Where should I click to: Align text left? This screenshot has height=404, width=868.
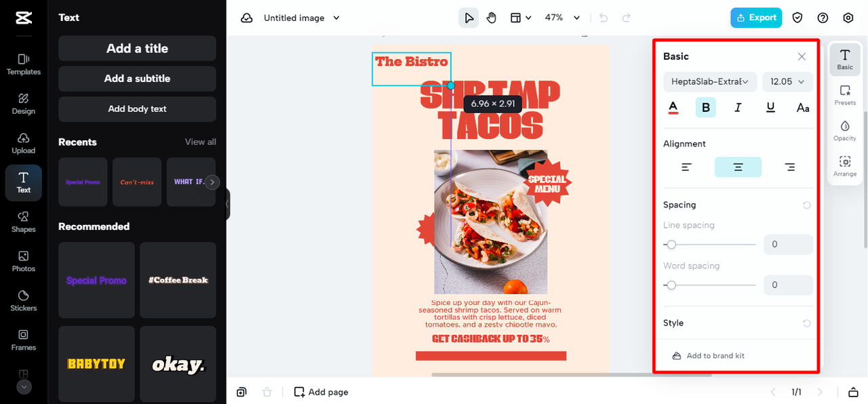point(687,167)
